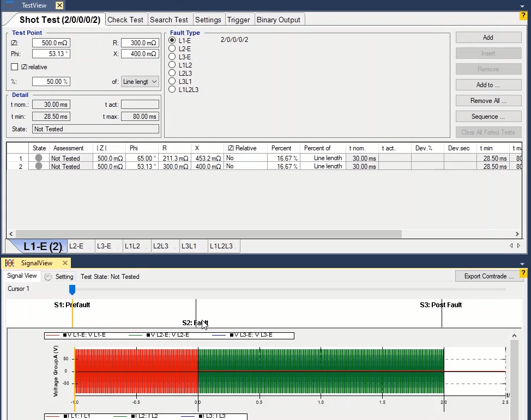Select the L1L2L3 fault type radio button
This screenshot has height=420, width=531.
click(x=172, y=89)
